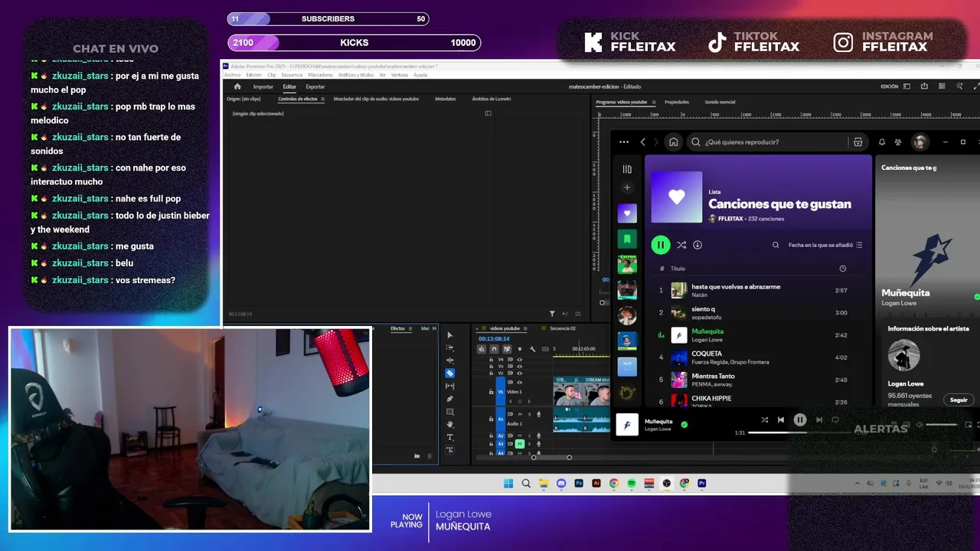Screen dimensions: 980x551
Task: Unmute the A3 audio track
Action: pos(520,444)
